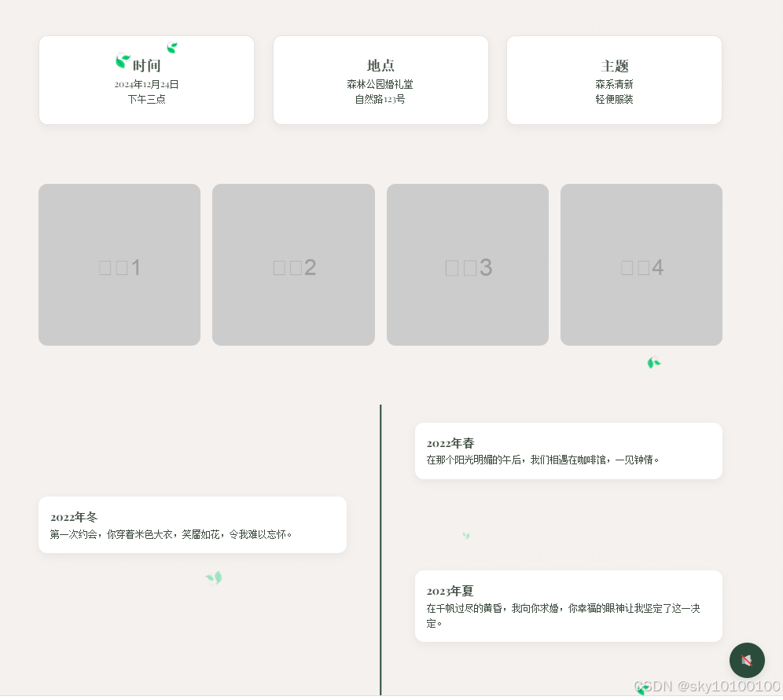The height and width of the screenshot is (700, 783).
Task: Select the dress code text 轻便服装
Action: [614, 99]
